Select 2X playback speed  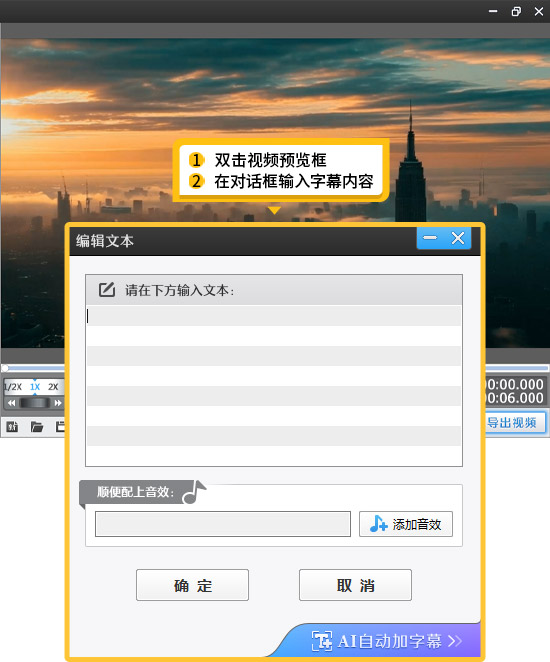(53, 387)
